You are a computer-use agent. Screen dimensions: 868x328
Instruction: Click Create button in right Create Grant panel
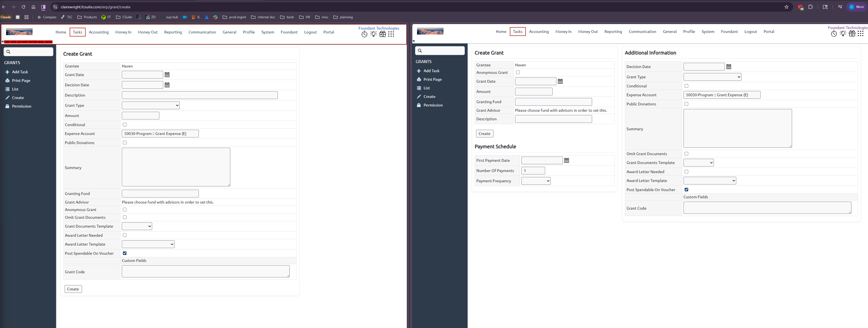click(485, 134)
